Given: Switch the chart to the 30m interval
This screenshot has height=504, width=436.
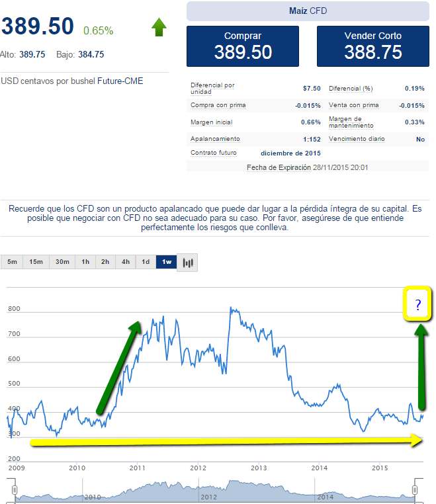Looking at the screenshot, I should (62, 263).
